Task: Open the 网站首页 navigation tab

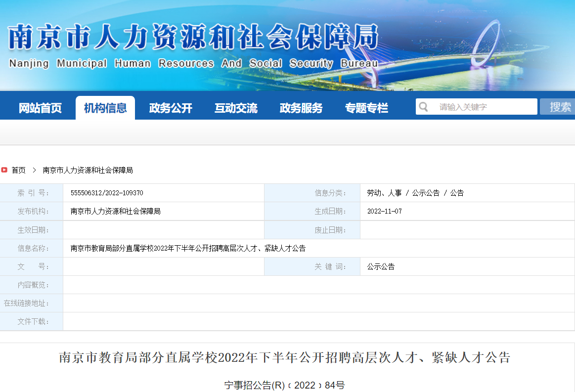Action: (x=41, y=108)
